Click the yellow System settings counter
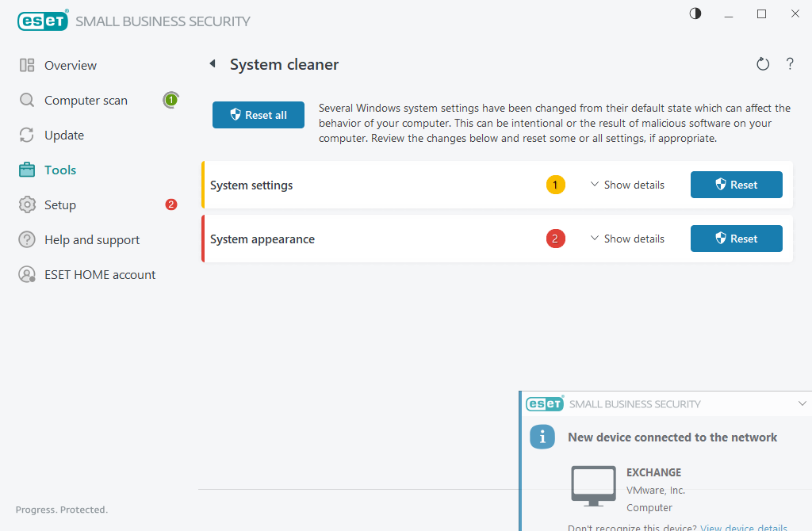812x531 pixels. [555, 185]
